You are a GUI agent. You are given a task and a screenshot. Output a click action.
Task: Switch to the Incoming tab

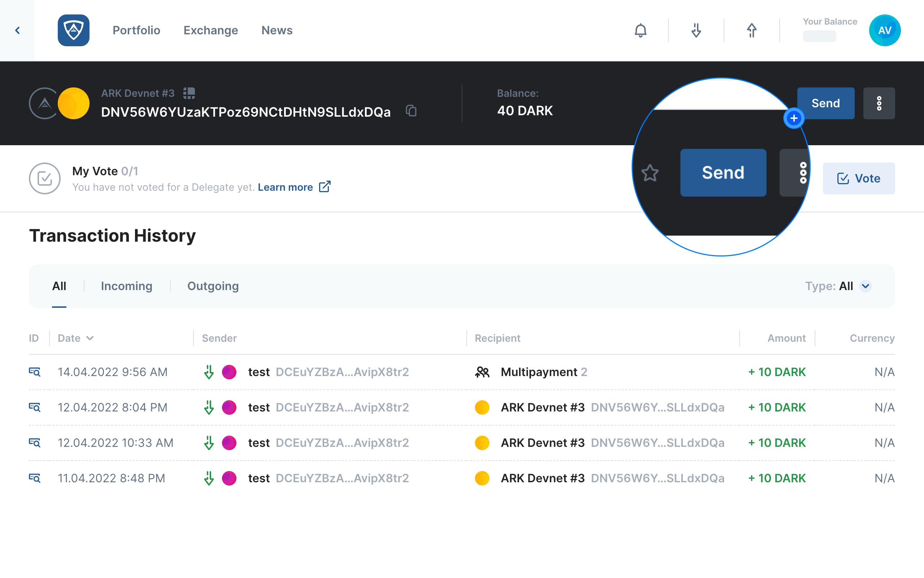[x=126, y=286]
